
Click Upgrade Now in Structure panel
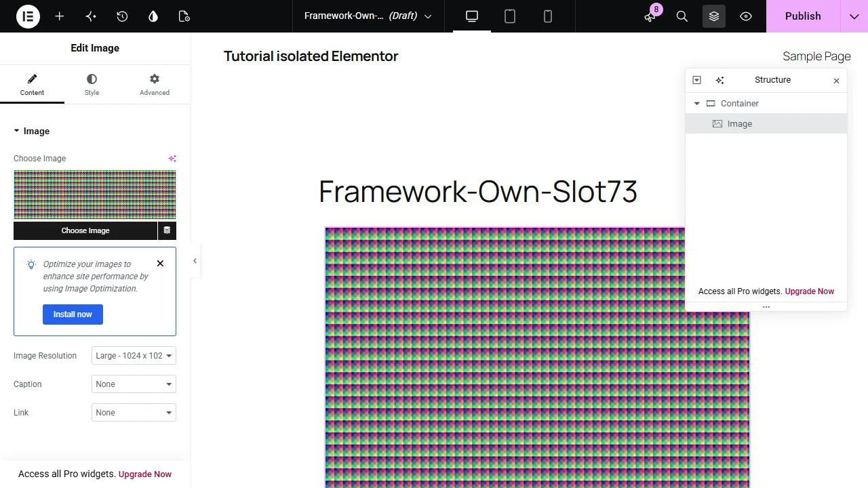(x=810, y=291)
